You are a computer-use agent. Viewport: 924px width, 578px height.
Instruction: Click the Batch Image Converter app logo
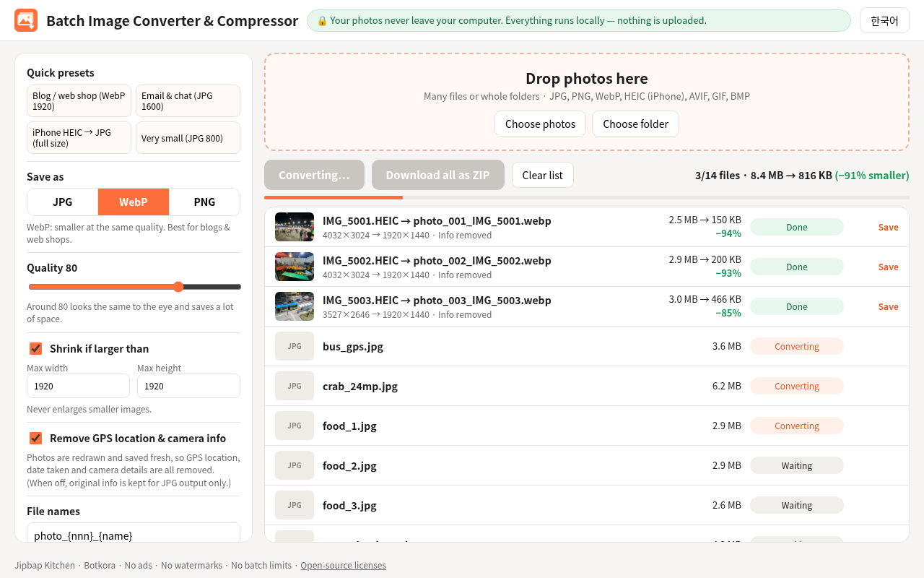(x=26, y=20)
